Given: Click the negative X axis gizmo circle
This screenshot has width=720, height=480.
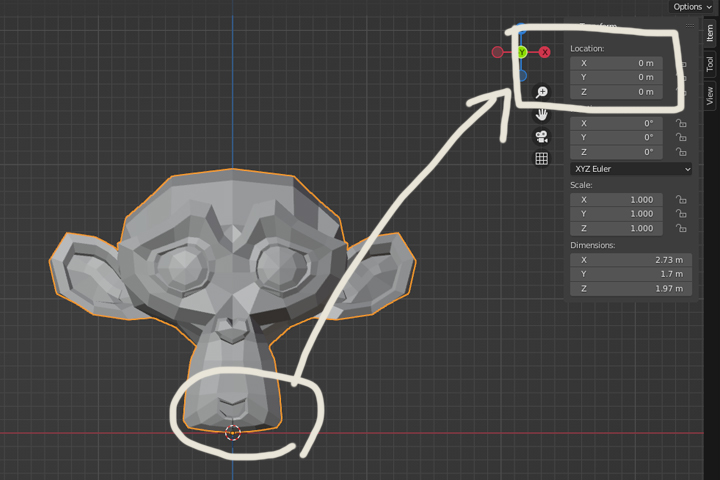Looking at the screenshot, I should (497, 52).
